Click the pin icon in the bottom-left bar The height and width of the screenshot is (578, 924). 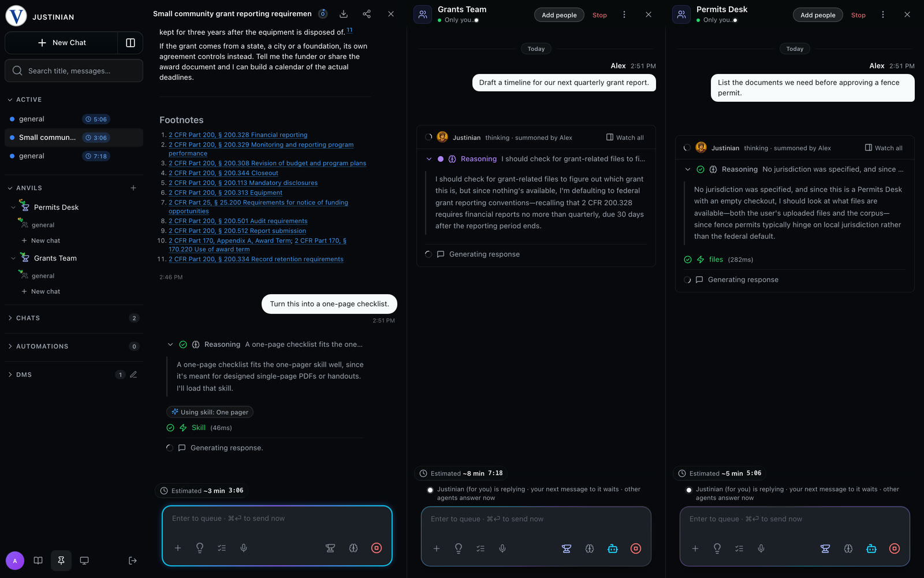click(61, 561)
